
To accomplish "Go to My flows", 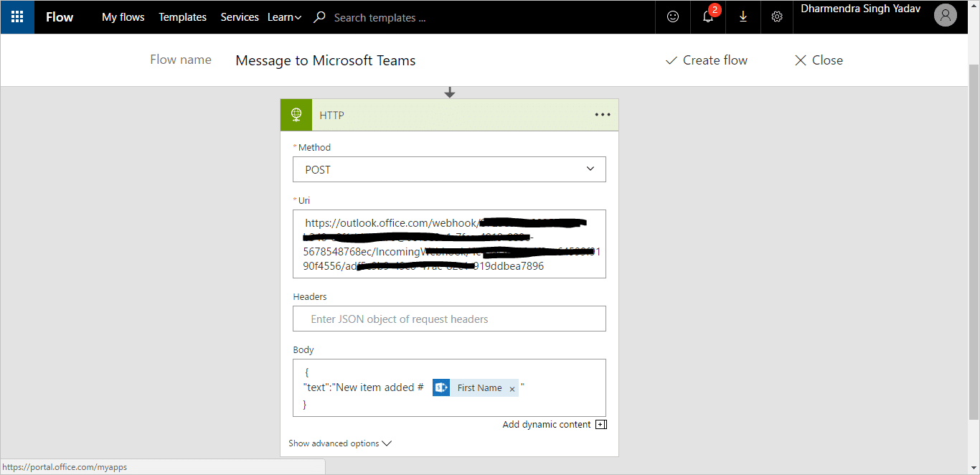I will 123,17.
